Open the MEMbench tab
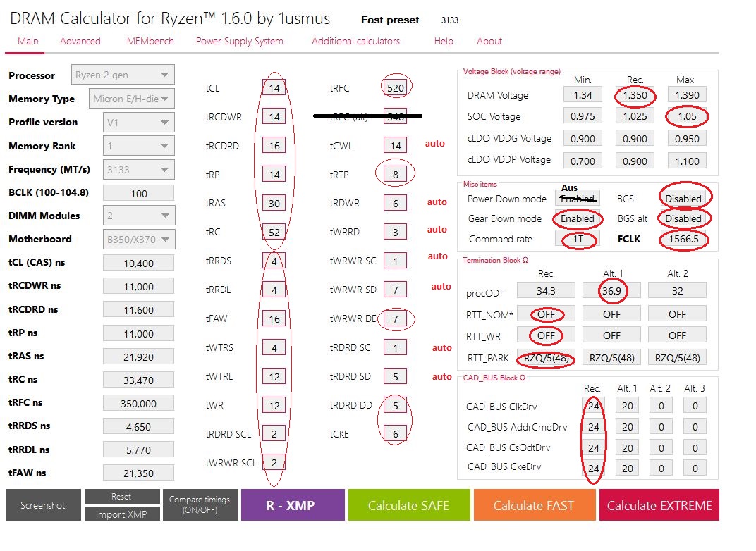The height and width of the screenshot is (551, 756). tap(150, 42)
